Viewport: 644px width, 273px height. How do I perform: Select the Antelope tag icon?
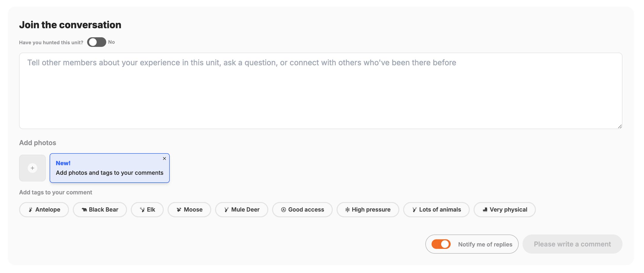point(31,210)
